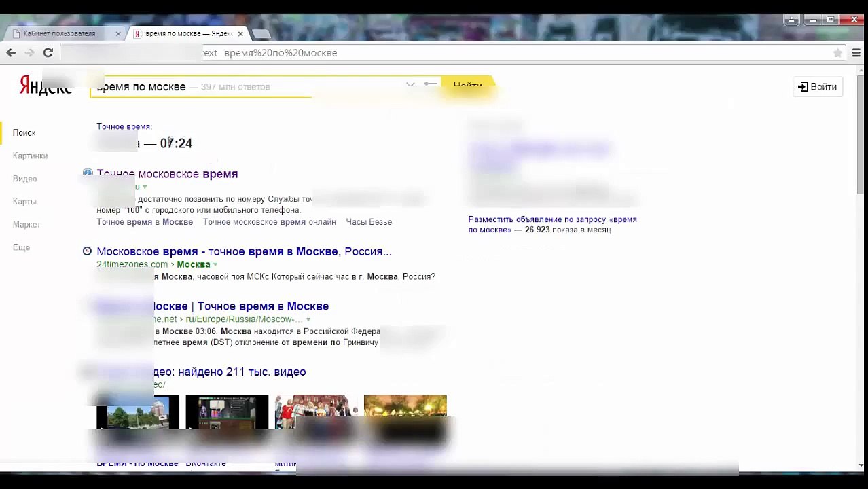Open the найдено 211 тыс. видео link

(x=201, y=372)
